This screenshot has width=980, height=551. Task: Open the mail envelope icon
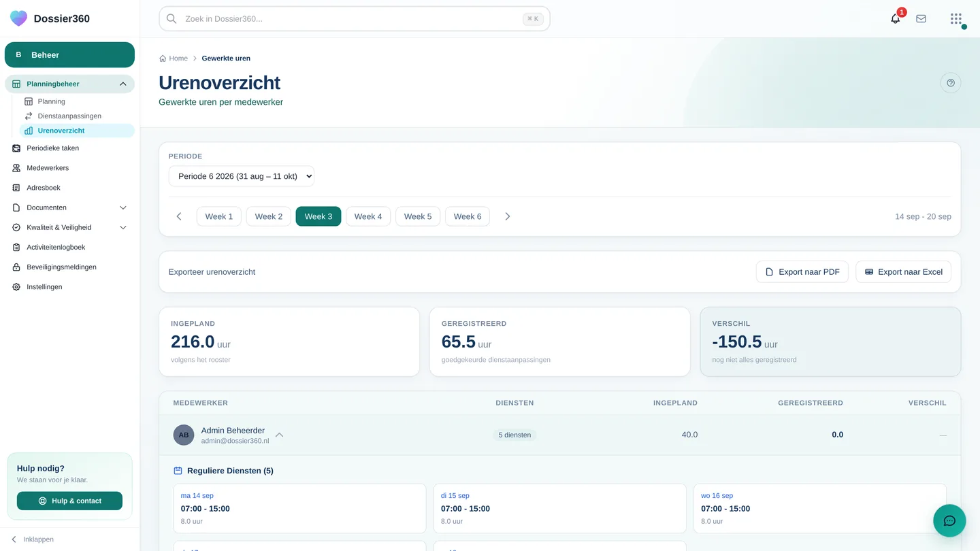921,18
